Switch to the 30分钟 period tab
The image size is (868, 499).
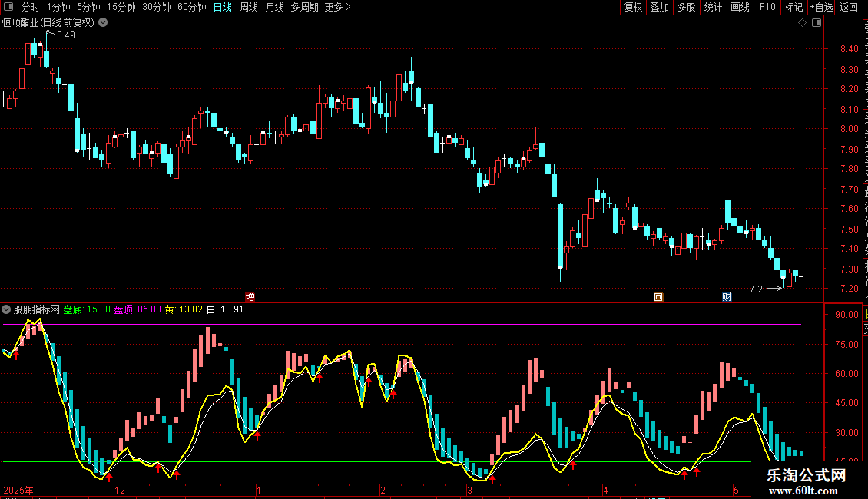(x=157, y=7)
